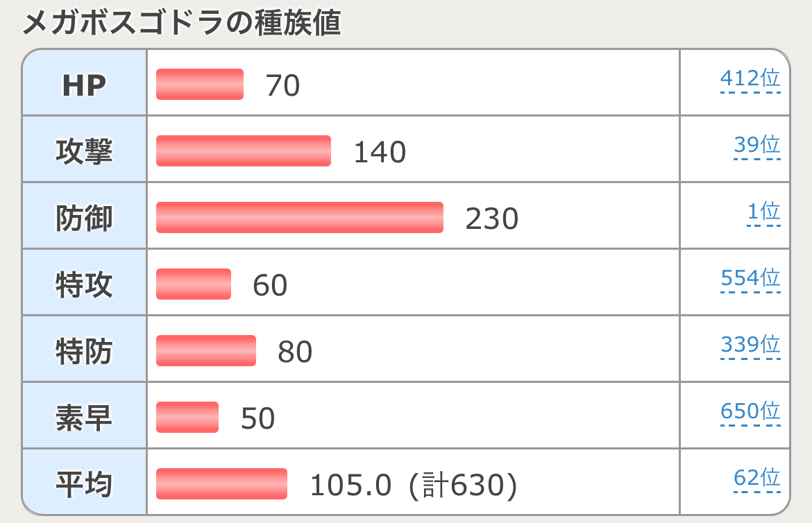The image size is (812, 523).
Task: Click the red 攻撃 stat bar
Action: pos(243,151)
